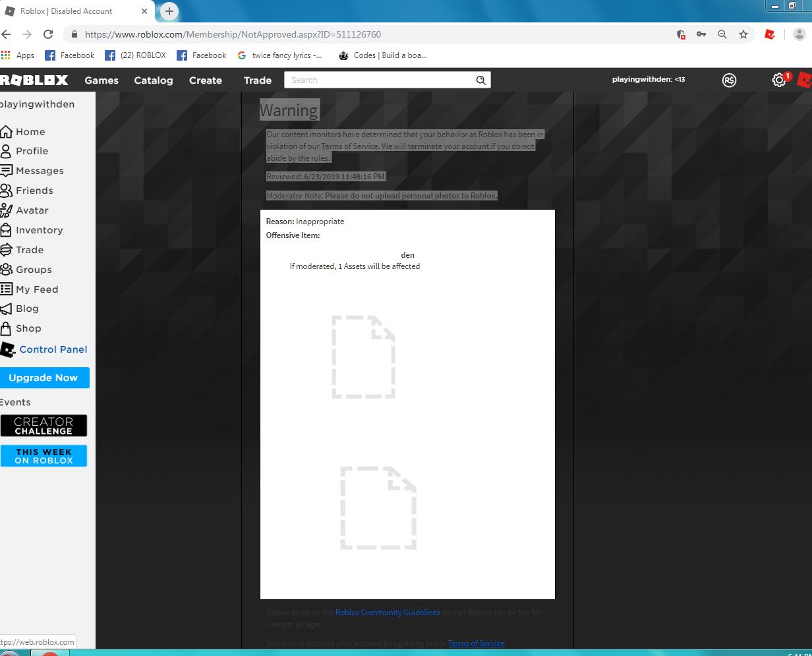Screen dimensions: 812x656
Task: Open Groups in the sidebar
Action: pos(27,270)
